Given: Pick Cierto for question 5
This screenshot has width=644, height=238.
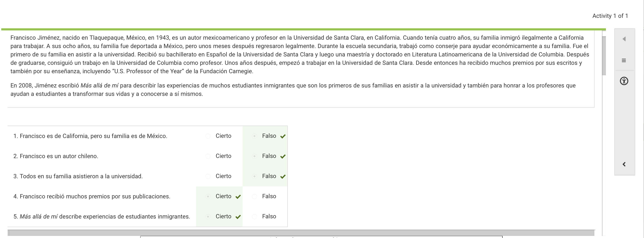Looking at the screenshot, I should pyautogui.click(x=208, y=216).
